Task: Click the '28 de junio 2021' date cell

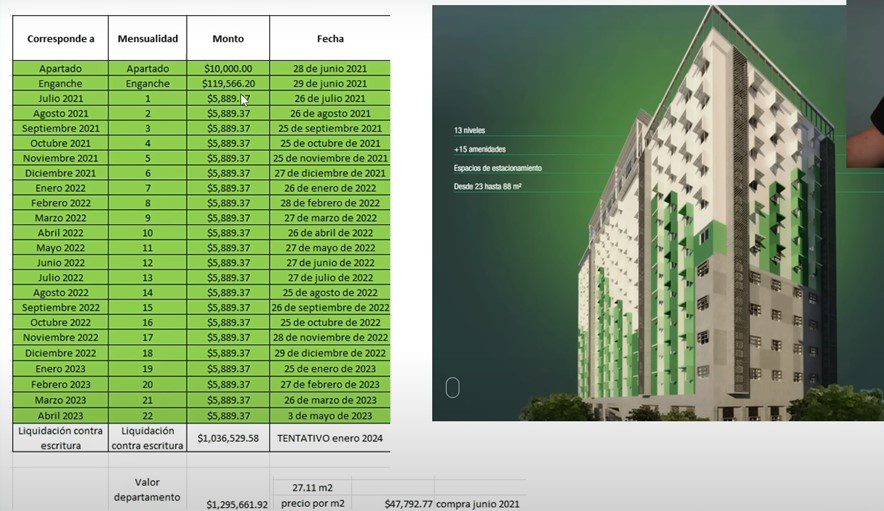Action: [330, 68]
